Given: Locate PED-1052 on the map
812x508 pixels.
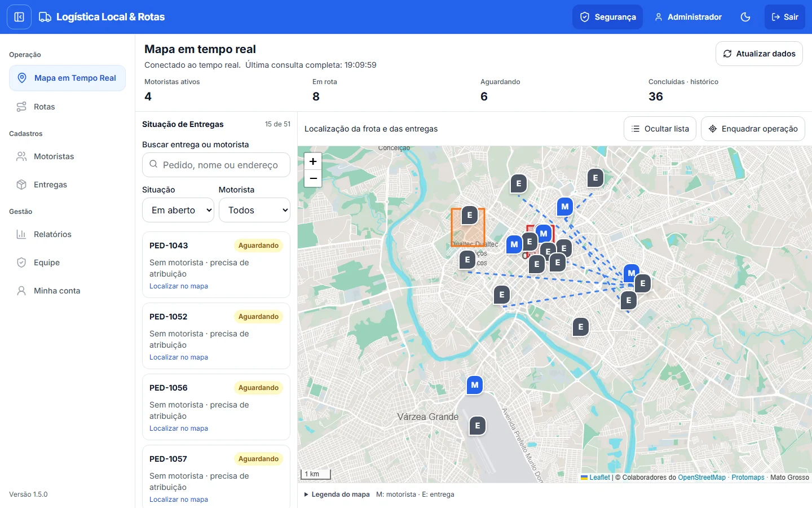Looking at the screenshot, I should pyautogui.click(x=179, y=357).
